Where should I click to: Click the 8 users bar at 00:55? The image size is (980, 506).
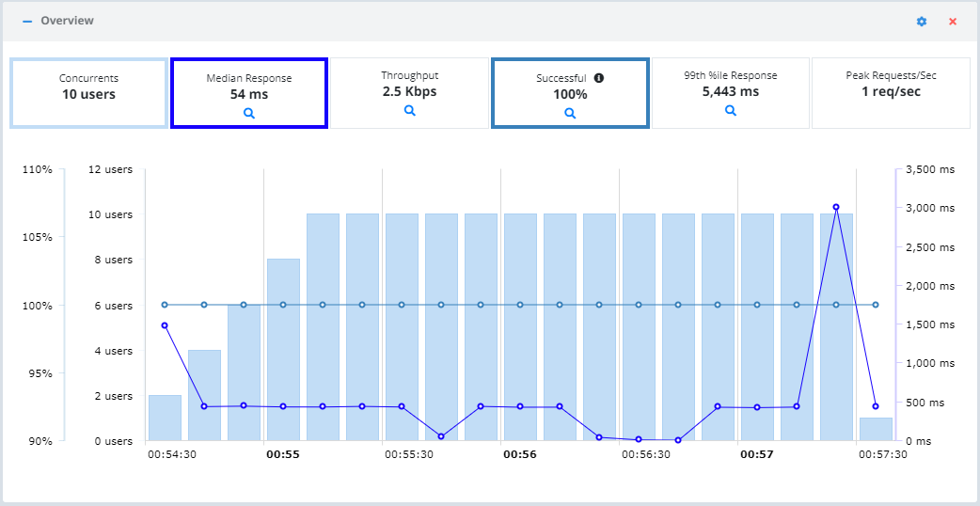coord(283,350)
